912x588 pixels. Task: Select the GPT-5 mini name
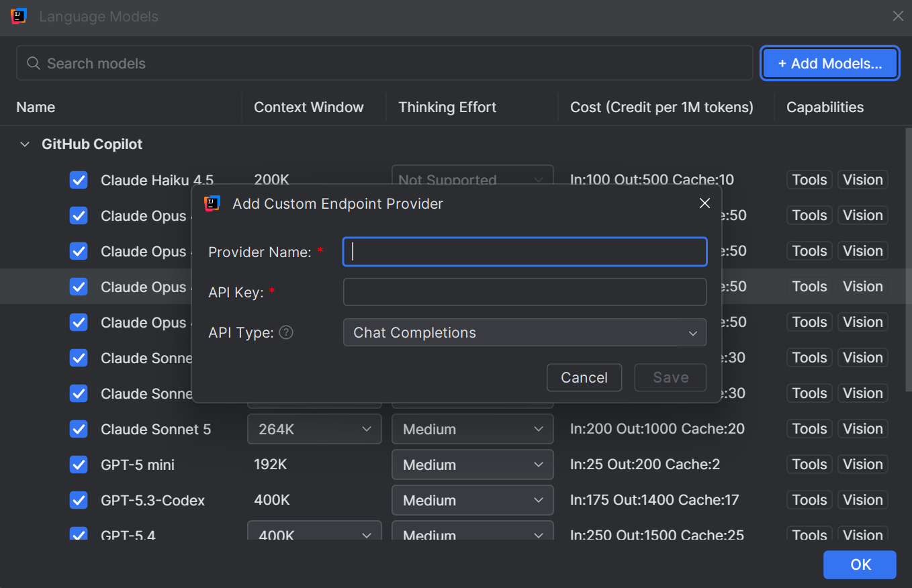tap(138, 464)
